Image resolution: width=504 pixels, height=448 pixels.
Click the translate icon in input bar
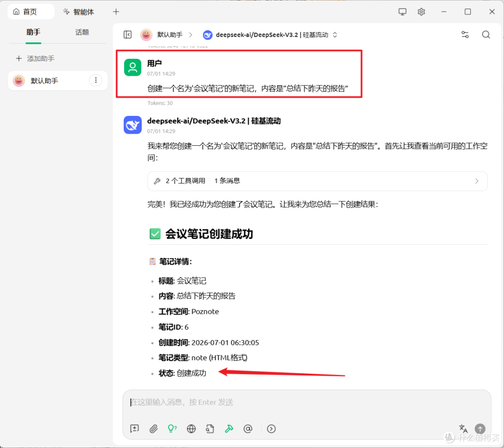(x=463, y=428)
